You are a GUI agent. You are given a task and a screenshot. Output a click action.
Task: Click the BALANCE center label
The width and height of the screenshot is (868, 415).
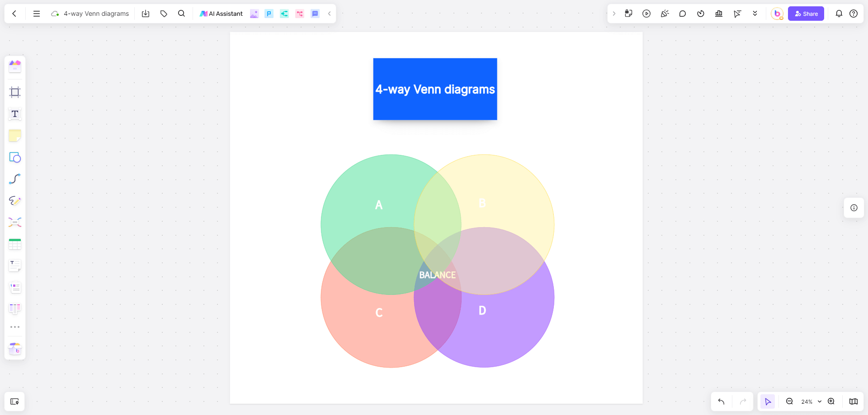tap(437, 275)
